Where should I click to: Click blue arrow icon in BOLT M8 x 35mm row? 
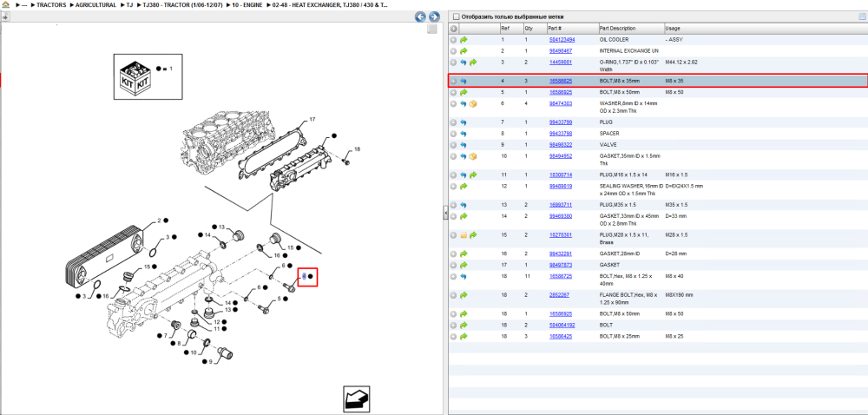464,82
